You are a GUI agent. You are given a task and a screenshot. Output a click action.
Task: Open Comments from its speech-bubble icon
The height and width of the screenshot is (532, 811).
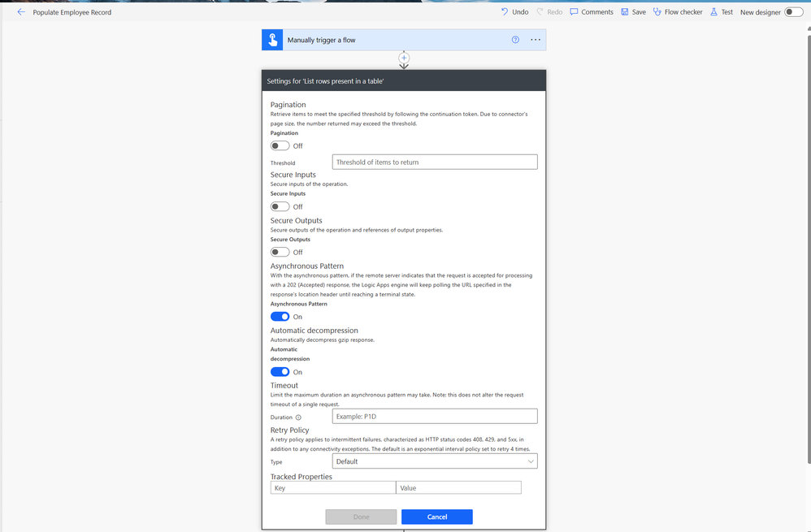pyautogui.click(x=574, y=11)
